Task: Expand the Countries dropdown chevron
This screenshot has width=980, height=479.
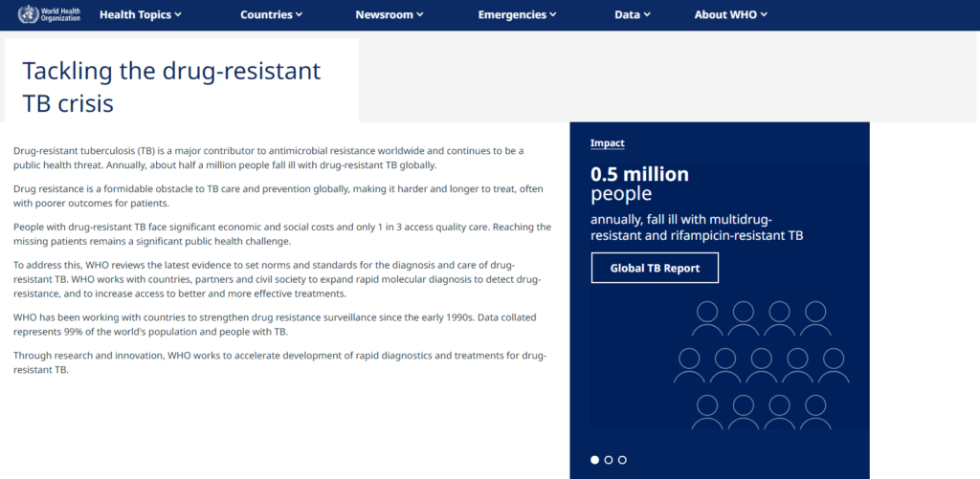Action: (x=299, y=14)
